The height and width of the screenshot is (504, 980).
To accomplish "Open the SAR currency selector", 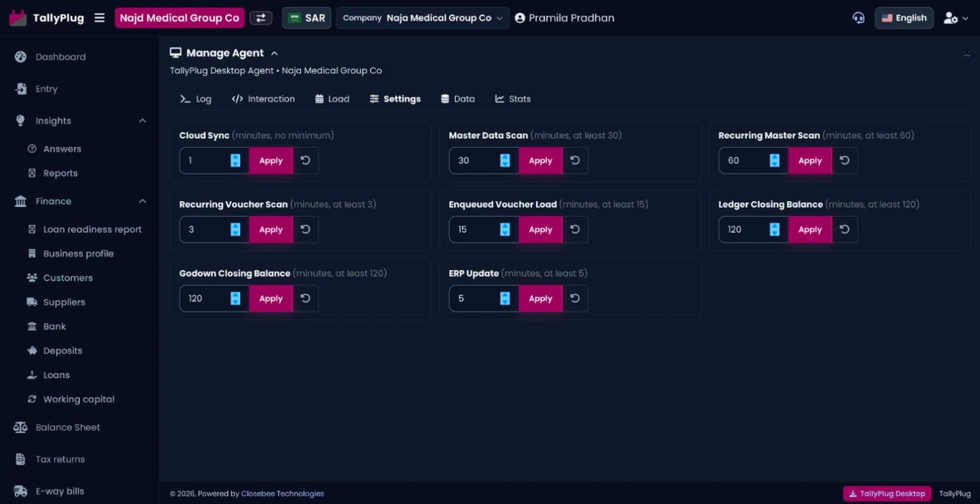I will click(x=307, y=18).
